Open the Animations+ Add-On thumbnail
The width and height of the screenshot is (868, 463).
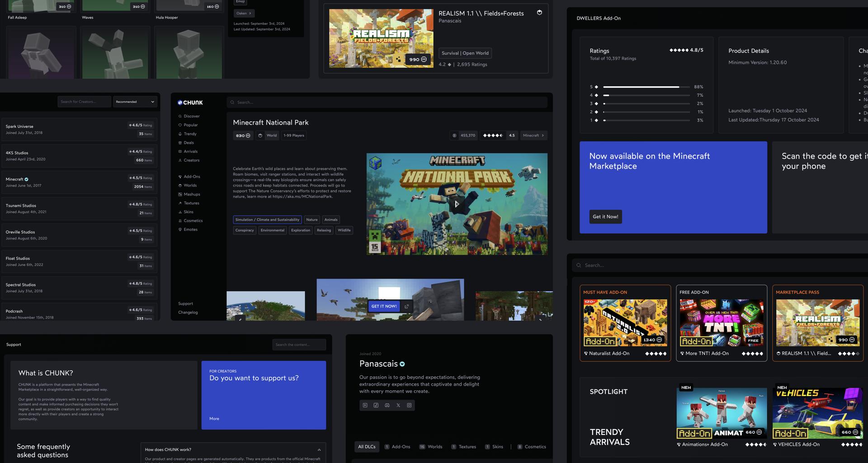pyautogui.click(x=722, y=413)
